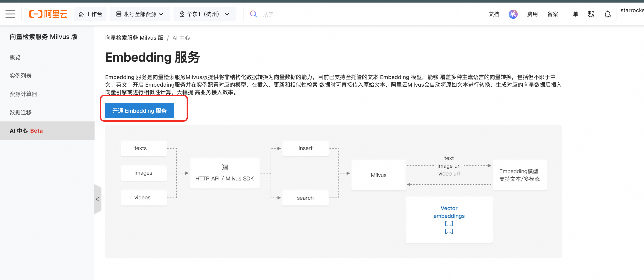Click the 开通 Embedding 服务 button
This screenshot has width=644, height=280.
(139, 110)
